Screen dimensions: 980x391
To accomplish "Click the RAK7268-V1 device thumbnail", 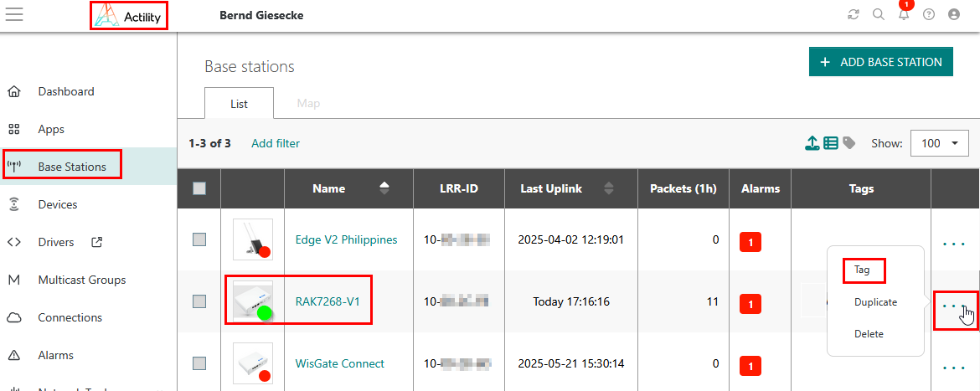I will (252, 301).
